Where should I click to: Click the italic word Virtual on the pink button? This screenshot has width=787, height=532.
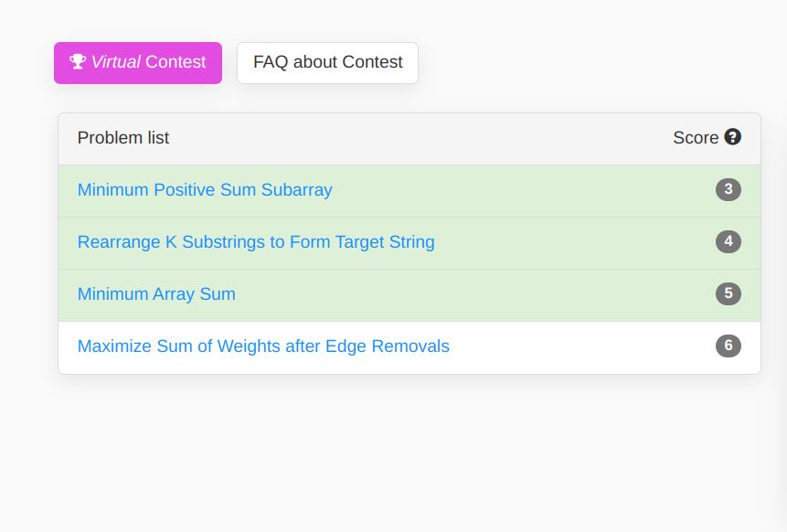tap(115, 62)
